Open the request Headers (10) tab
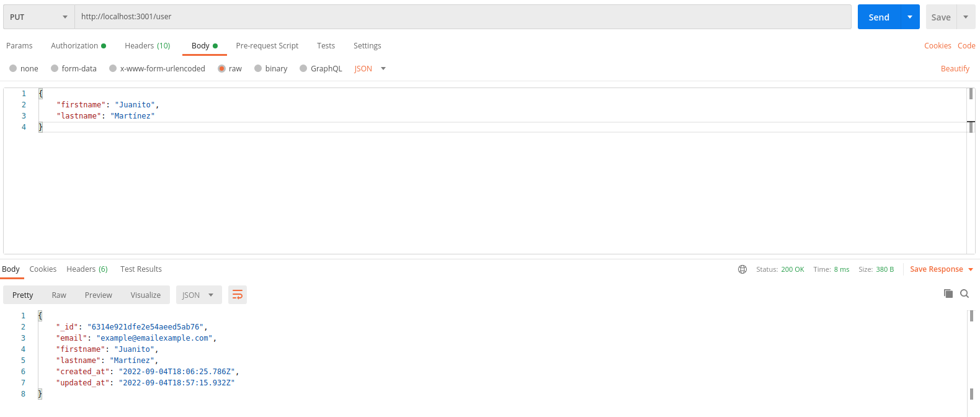Image resolution: width=980 pixels, height=417 pixels. click(147, 46)
